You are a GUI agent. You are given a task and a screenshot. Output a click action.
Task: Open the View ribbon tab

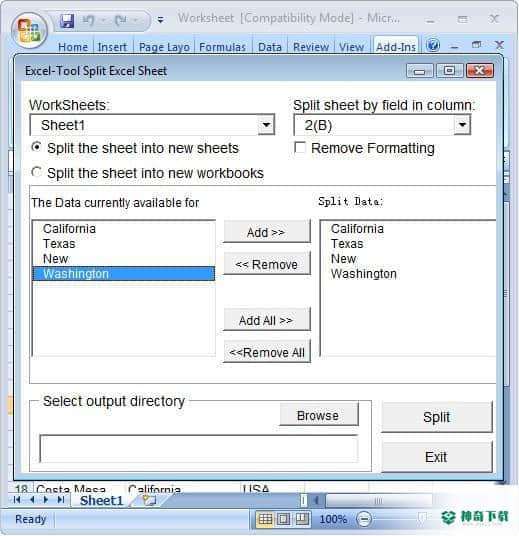click(351, 47)
